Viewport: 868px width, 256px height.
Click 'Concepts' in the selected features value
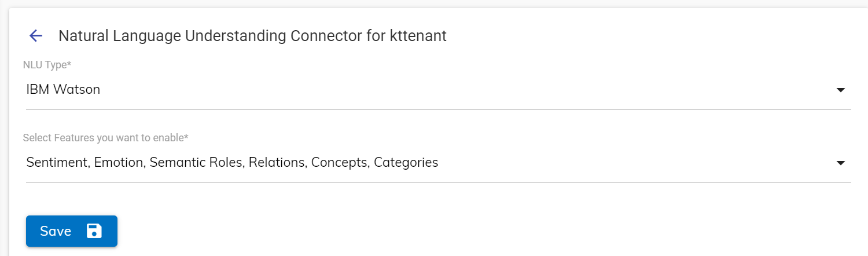pos(339,163)
